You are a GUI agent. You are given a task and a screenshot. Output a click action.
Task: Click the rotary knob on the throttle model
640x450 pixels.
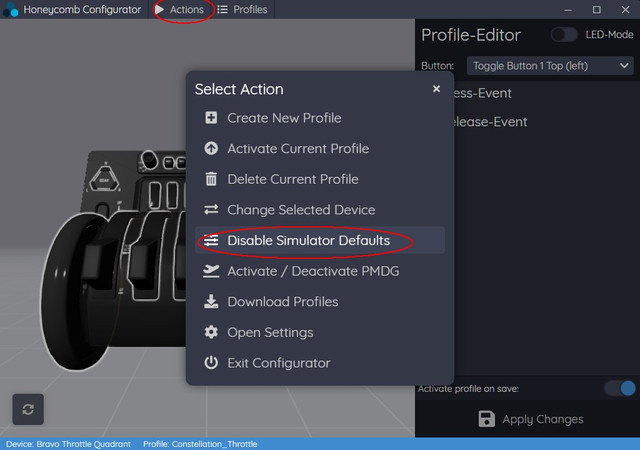pyautogui.click(x=149, y=160)
